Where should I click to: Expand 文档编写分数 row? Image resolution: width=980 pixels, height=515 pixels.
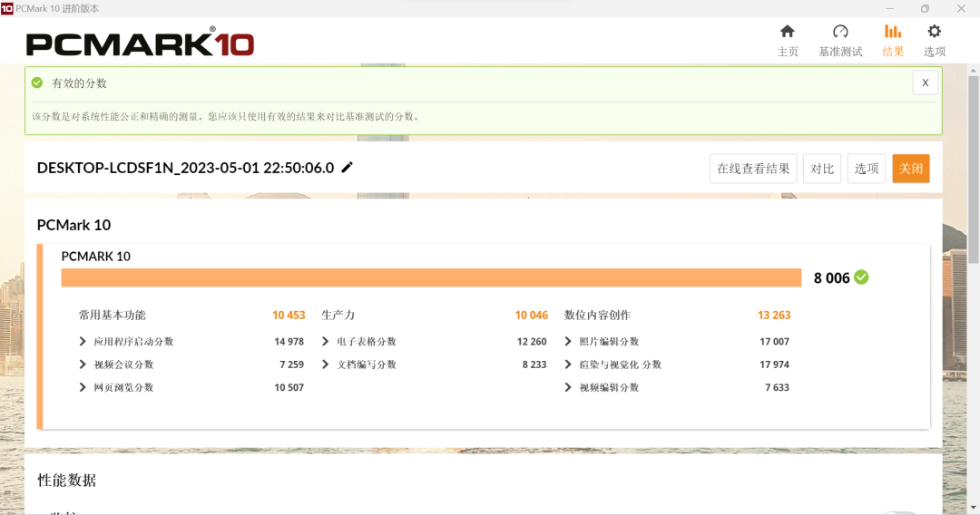(325, 364)
